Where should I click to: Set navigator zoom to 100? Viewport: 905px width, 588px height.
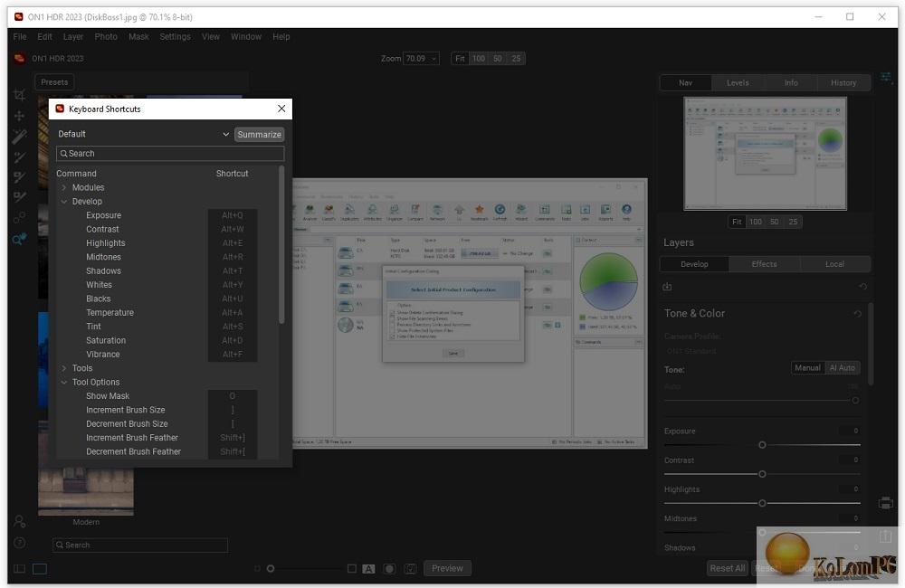756,222
